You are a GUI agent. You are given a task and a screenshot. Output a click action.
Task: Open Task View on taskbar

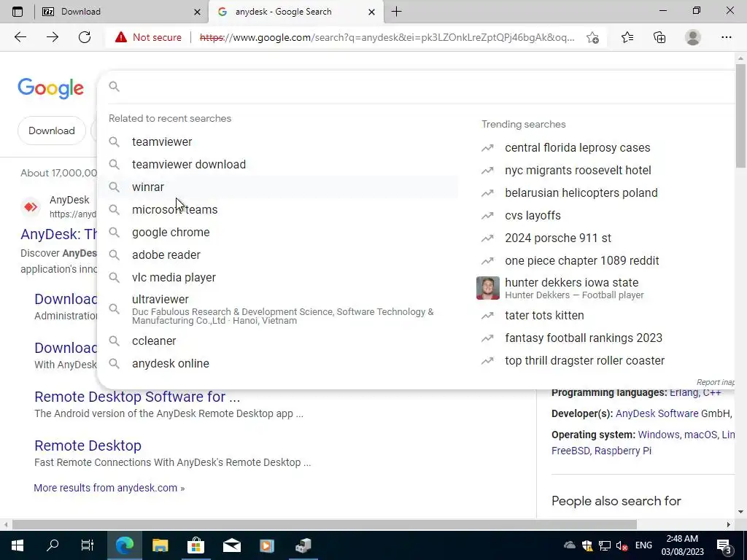pyautogui.click(x=88, y=545)
